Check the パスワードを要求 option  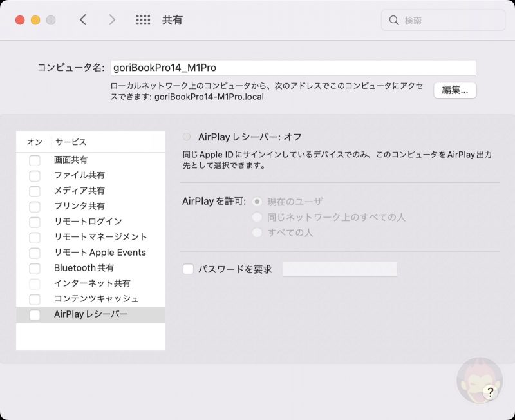(x=187, y=269)
